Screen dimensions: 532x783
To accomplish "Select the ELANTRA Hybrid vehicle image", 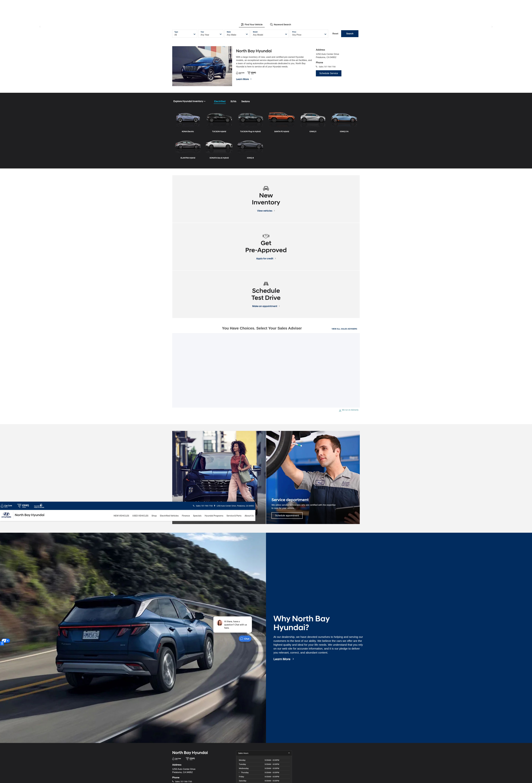I will coord(188,145).
